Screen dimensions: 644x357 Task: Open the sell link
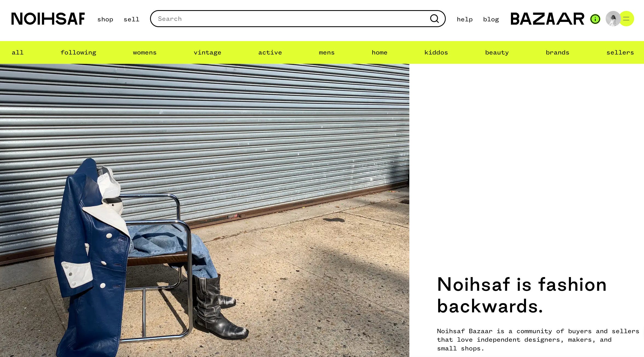pos(131,19)
